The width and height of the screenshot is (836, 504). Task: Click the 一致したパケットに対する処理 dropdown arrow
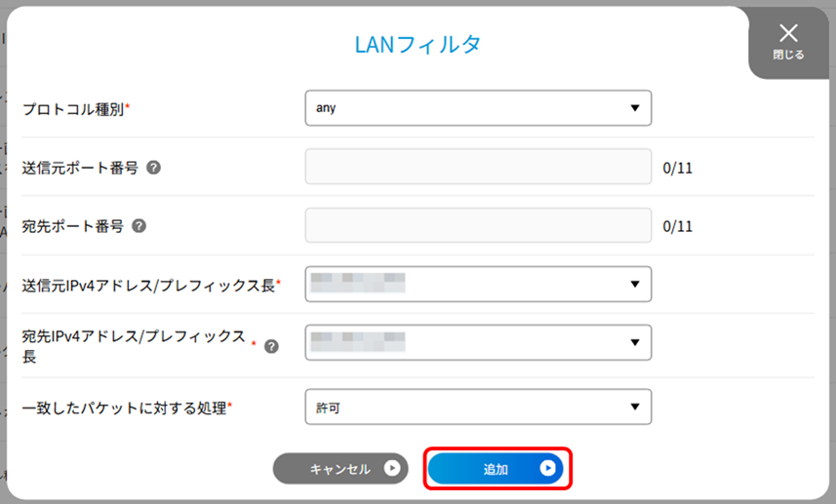(634, 407)
